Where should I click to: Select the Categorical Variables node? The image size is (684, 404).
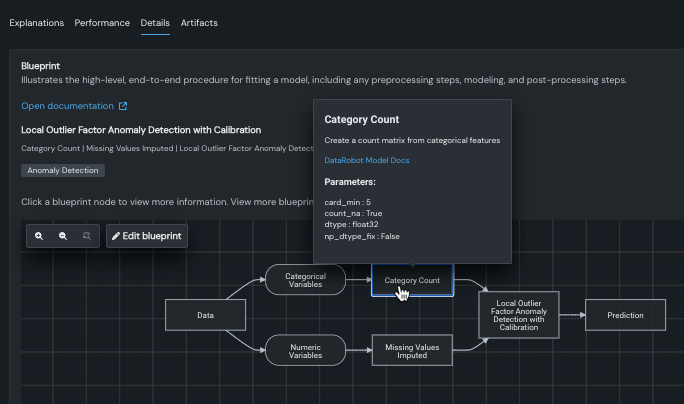point(305,280)
